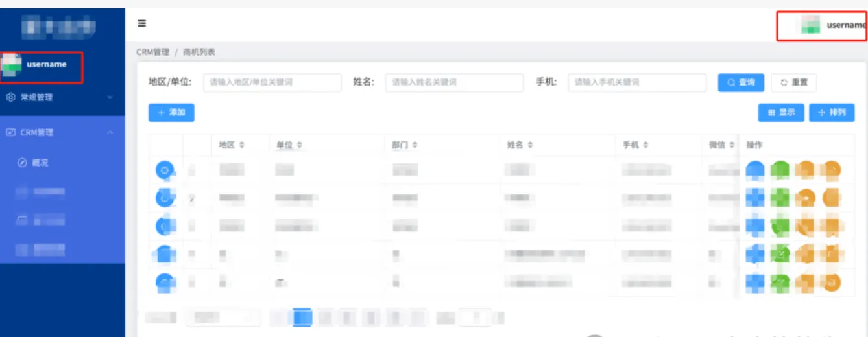Click the compass icon next to 概况
868x337 pixels.
[22, 163]
